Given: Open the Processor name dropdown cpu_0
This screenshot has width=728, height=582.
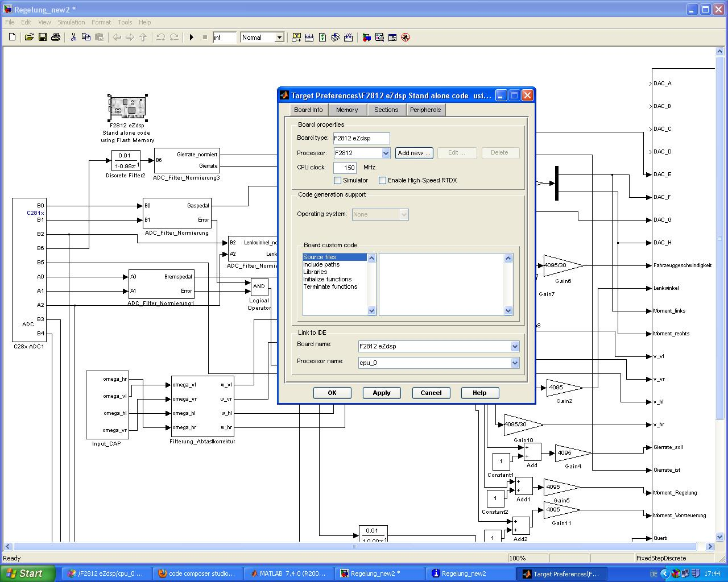Looking at the screenshot, I should click(x=515, y=363).
